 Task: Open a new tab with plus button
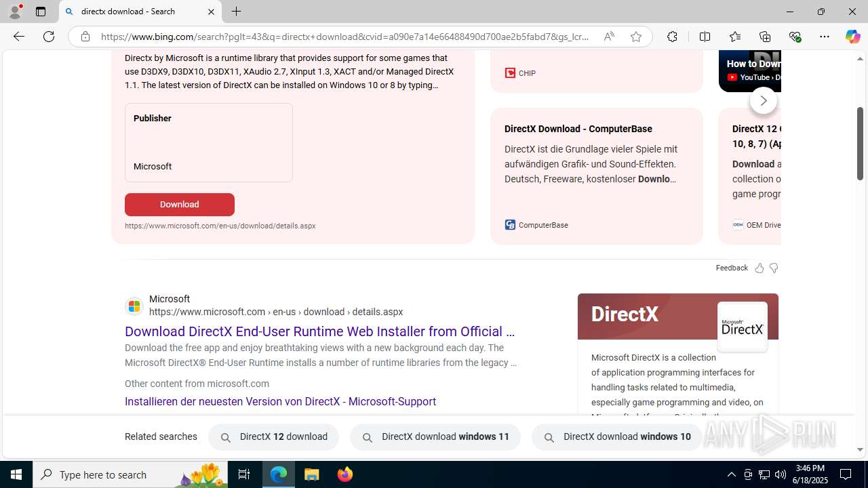236,12
